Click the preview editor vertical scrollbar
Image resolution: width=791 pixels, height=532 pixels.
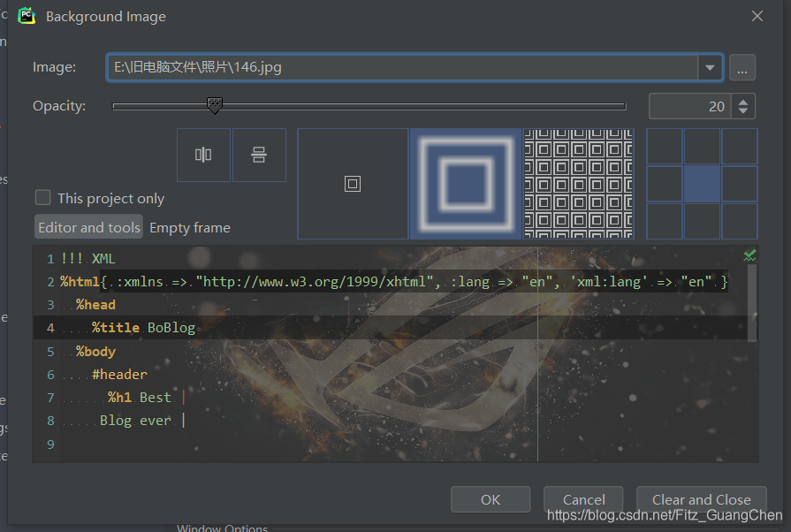751,302
